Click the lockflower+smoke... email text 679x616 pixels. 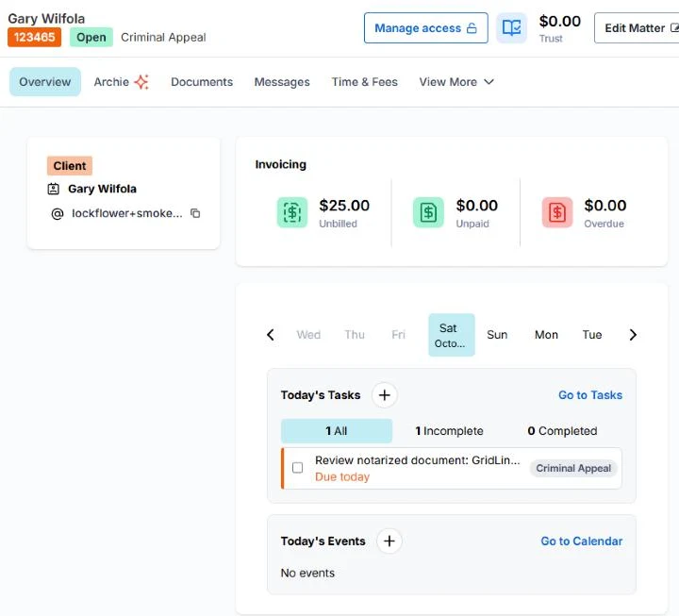click(127, 213)
